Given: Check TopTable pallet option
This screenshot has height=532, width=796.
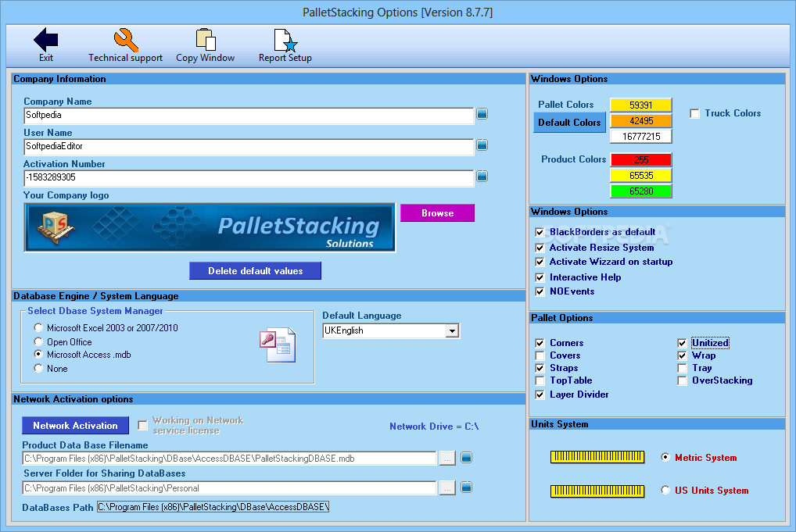Looking at the screenshot, I should 540,380.
